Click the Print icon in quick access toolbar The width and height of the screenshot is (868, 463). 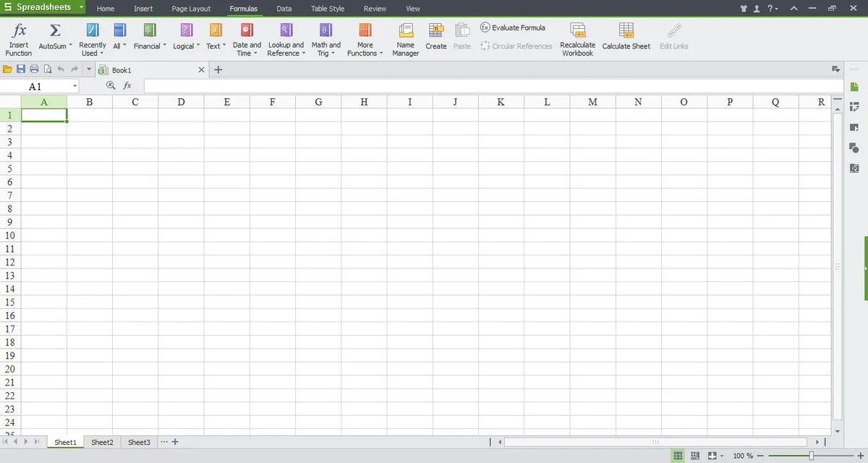pyautogui.click(x=33, y=69)
